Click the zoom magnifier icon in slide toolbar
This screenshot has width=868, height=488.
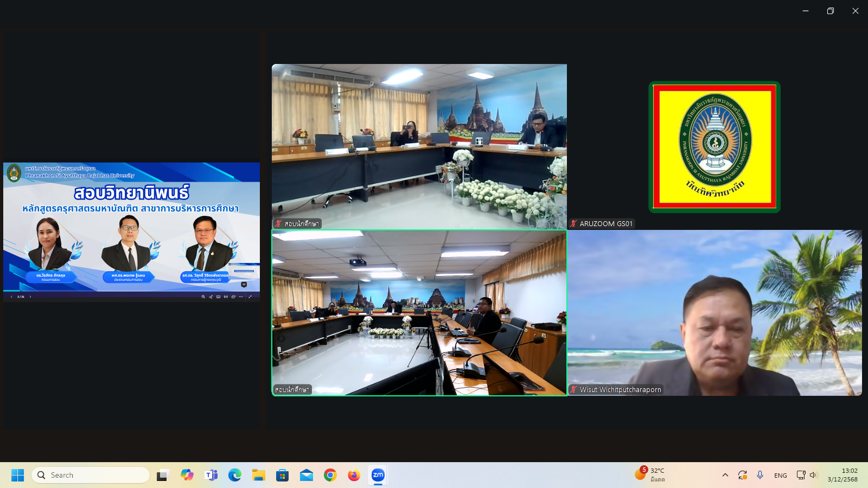(203, 297)
